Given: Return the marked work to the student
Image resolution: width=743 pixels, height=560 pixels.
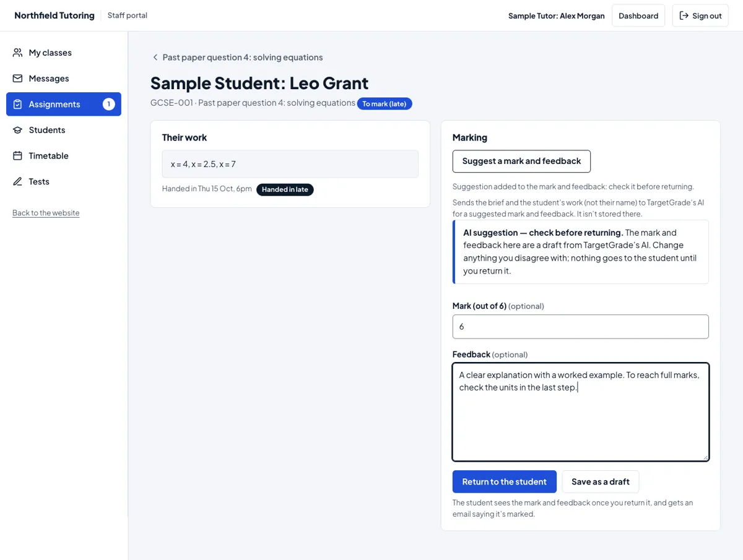Looking at the screenshot, I should [505, 481].
